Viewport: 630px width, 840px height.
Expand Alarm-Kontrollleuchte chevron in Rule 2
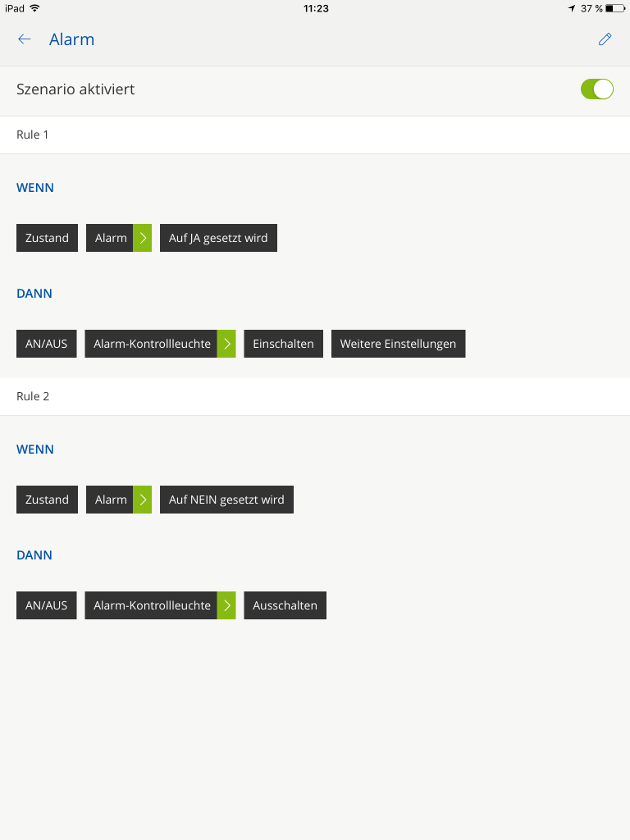[x=226, y=605]
